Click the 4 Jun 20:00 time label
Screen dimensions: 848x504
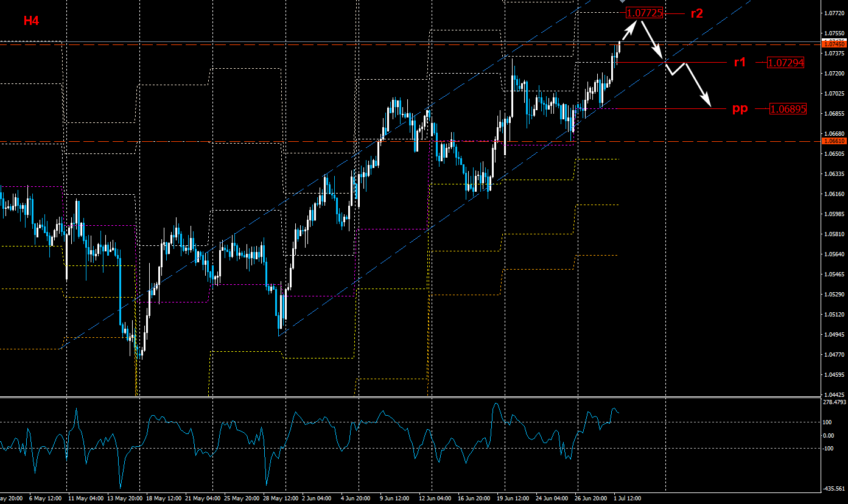click(x=356, y=498)
